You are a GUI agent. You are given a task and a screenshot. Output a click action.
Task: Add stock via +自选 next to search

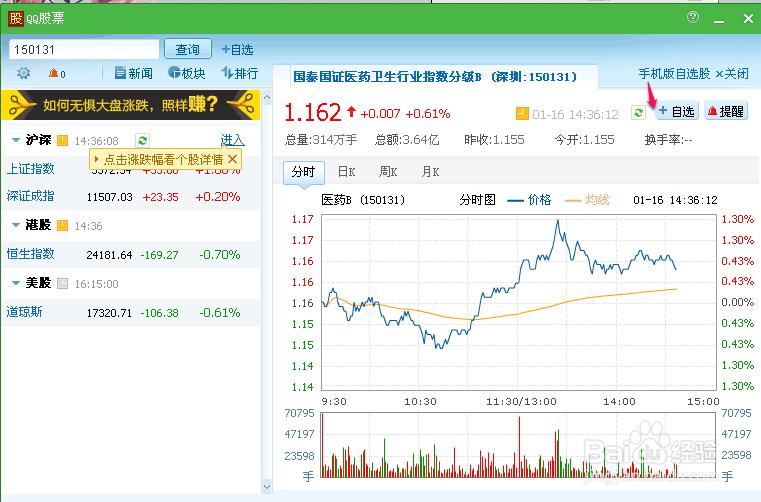pos(237,50)
